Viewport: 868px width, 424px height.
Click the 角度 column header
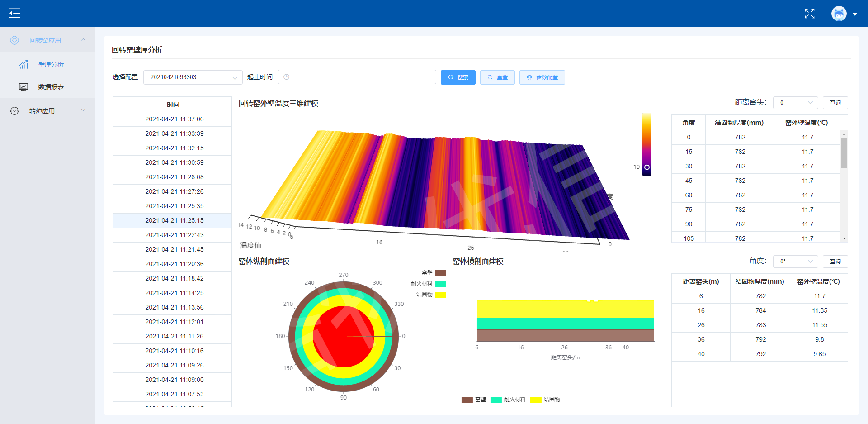pyautogui.click(x=689, y=123)
